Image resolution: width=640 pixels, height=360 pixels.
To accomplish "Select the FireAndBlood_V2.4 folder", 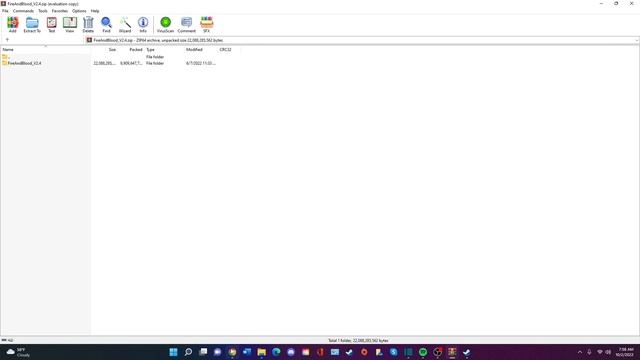I will tap(22, 63).
